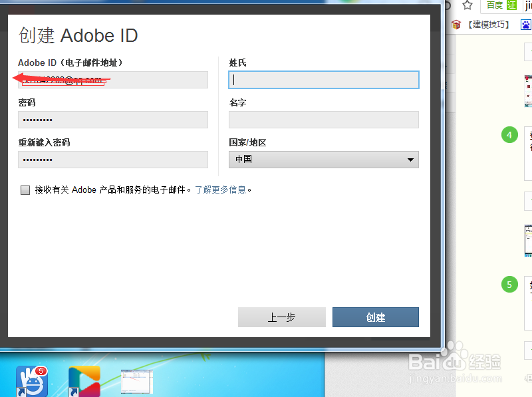The height and width of the screenshot is (397, 532).
Task: Click the Adobe ID email address field
Action: 113,80
